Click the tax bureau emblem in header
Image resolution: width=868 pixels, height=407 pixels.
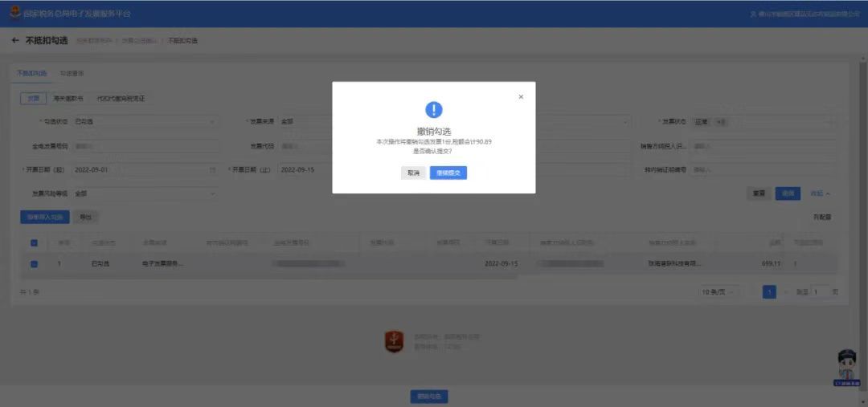[14, 14]
